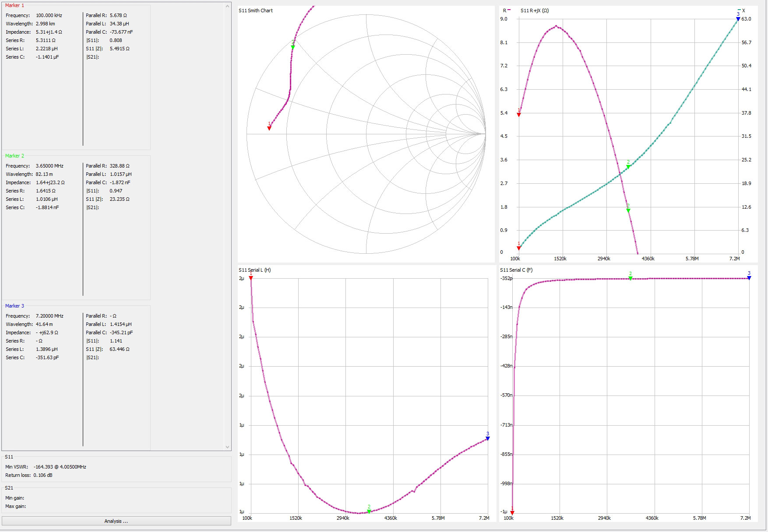Click the red Marker 1 group heading

point(15,5)
